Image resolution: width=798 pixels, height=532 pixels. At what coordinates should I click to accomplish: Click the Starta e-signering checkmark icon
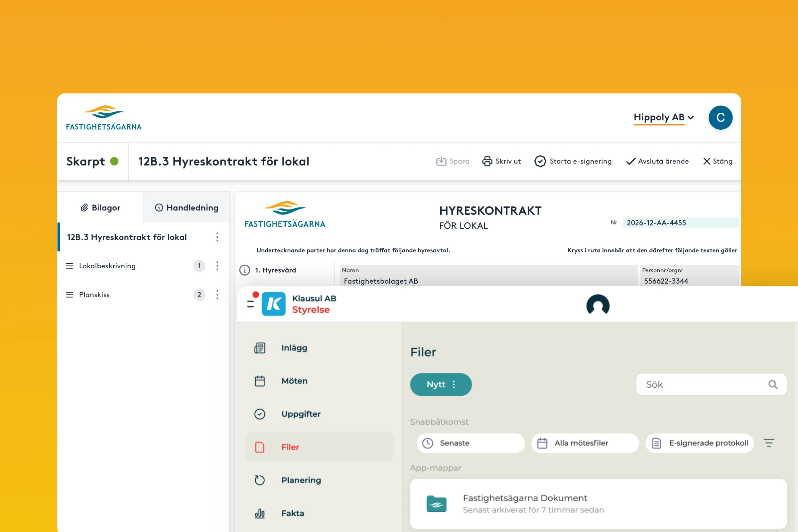click(x=540, y=161)
